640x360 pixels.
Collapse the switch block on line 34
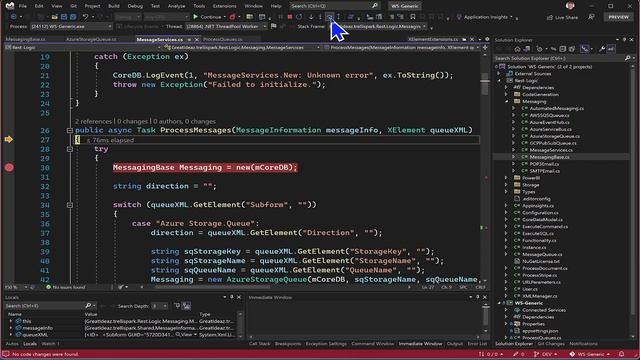pyautogui.click(x=70, y=205)
